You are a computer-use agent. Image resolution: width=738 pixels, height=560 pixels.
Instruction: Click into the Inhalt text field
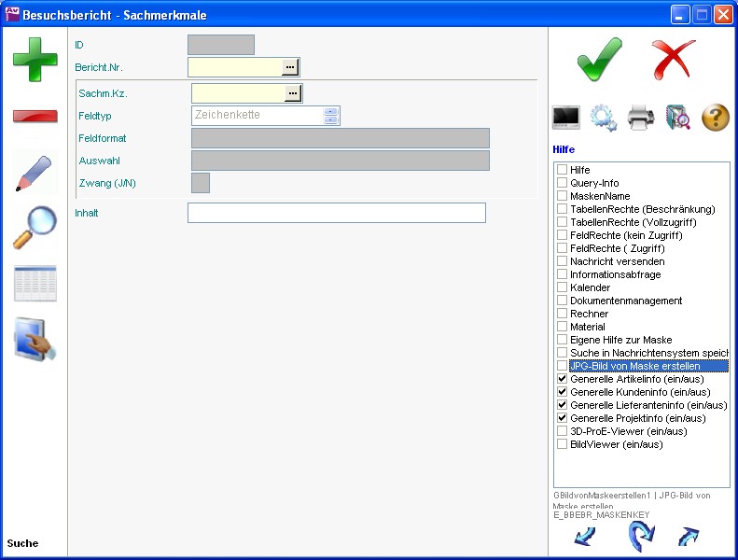tap(336, 213)
